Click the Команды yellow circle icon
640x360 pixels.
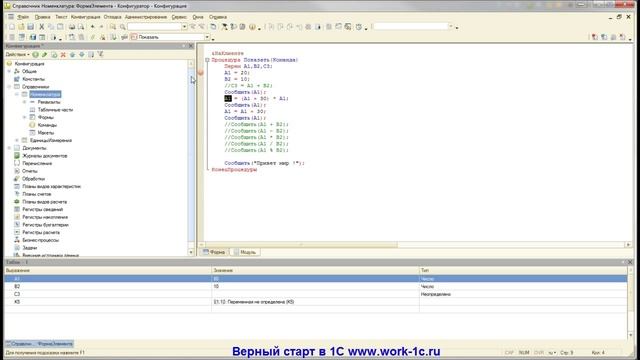coord(32,125)
